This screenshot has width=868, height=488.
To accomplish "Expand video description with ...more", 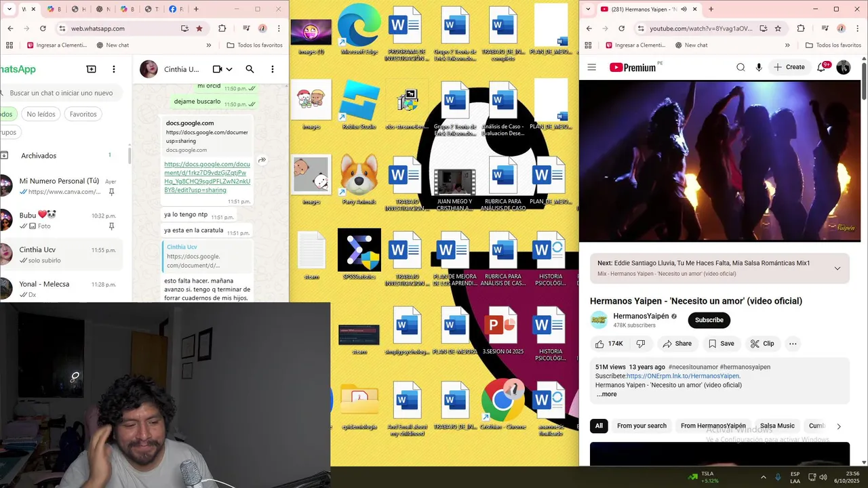I will tap(606, 394).
